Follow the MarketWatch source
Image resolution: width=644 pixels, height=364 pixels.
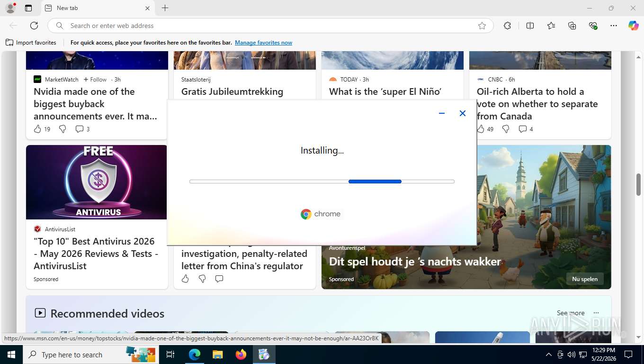click(95, 80)
